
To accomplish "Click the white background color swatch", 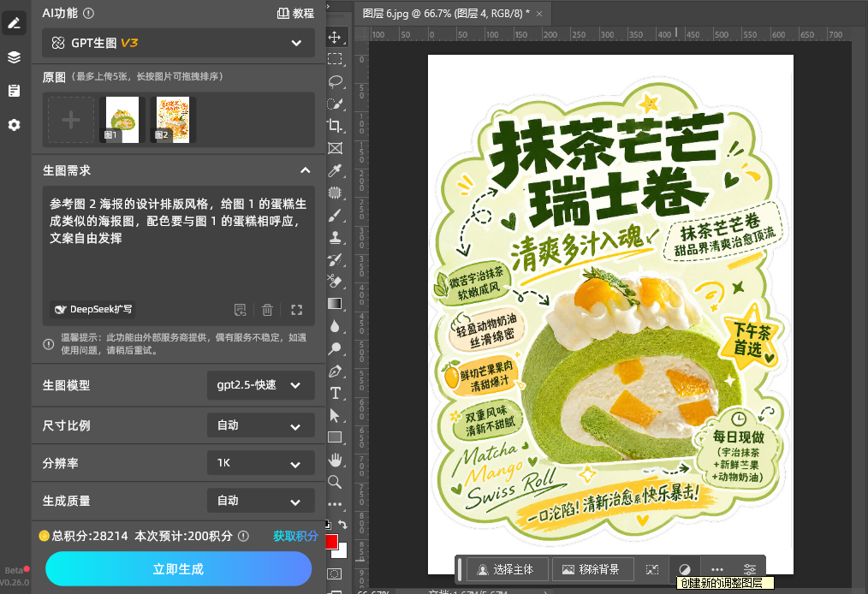I will tap(342, 552).
